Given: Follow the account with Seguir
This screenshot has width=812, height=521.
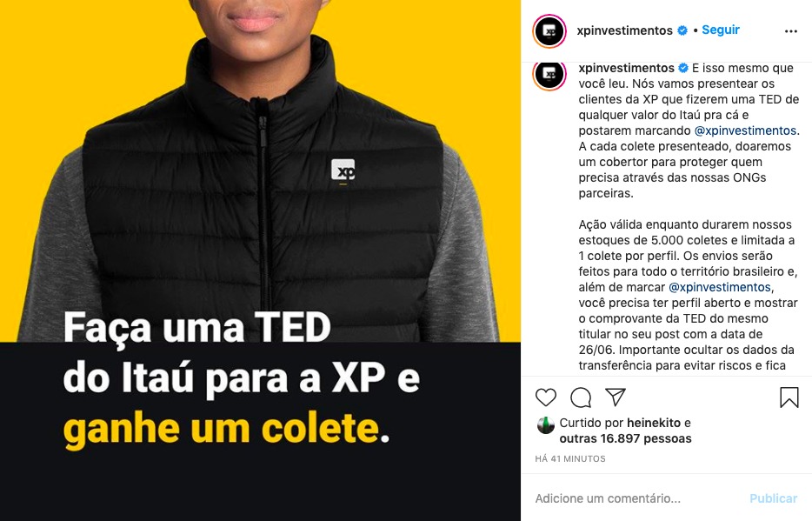Looking at the screenshot, I should coord(721,30).
